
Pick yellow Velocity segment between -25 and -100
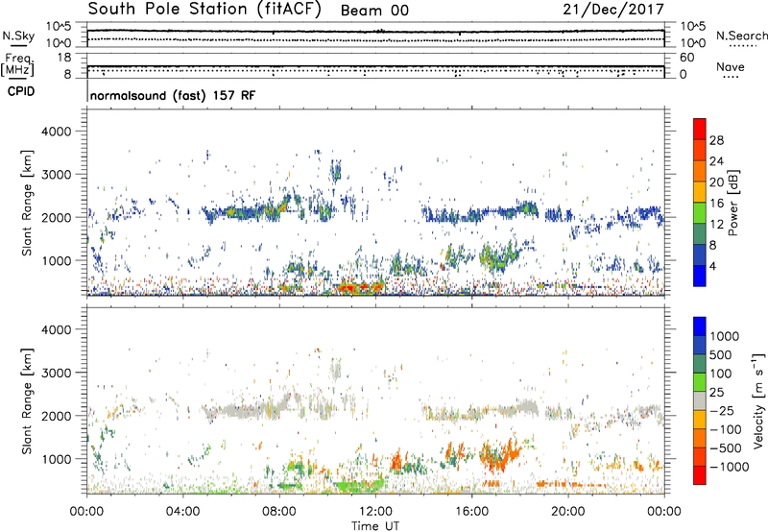point(700,420)
